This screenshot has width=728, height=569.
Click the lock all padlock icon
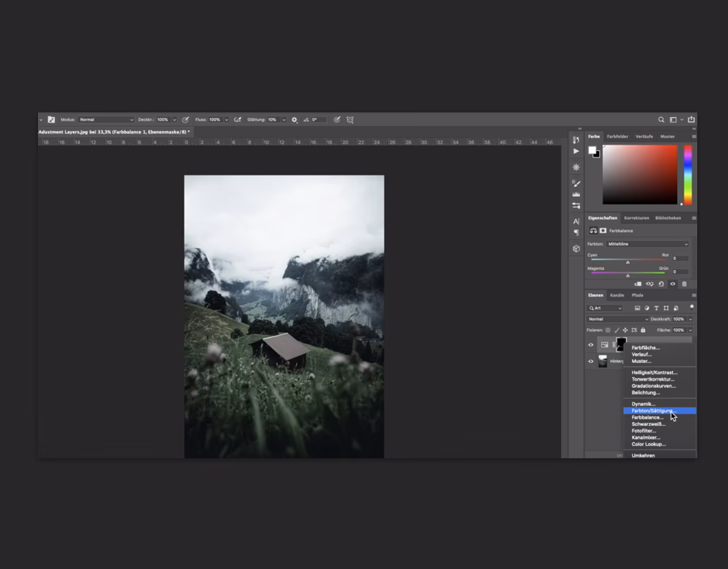(643, 330)
